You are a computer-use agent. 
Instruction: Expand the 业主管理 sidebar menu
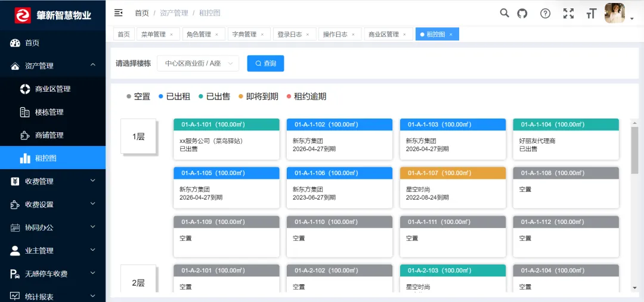coord(52,251)
